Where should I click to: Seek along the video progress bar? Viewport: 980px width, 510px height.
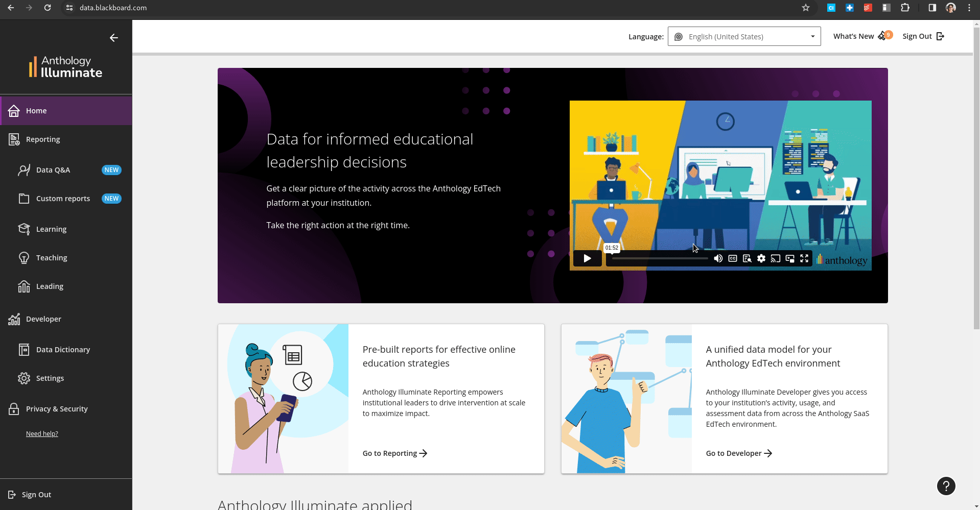click(660, 258)
